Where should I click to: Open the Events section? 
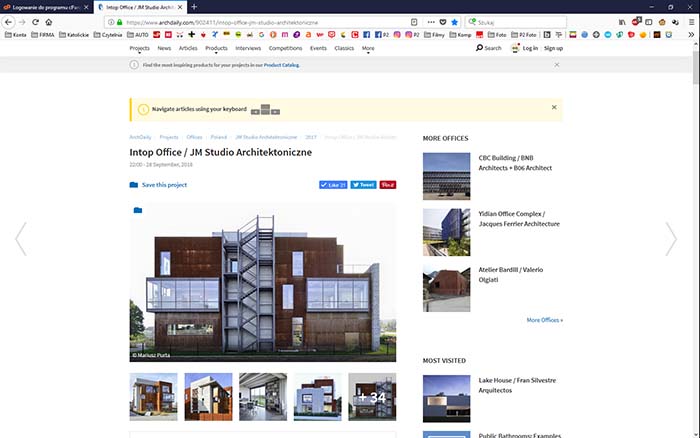[x=318, y=48]
